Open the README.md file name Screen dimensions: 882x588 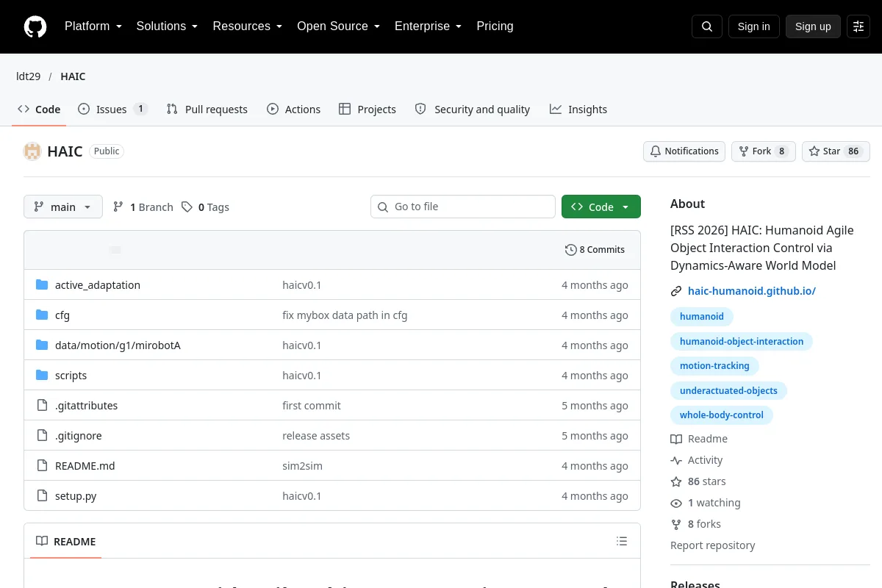(85, 466)
